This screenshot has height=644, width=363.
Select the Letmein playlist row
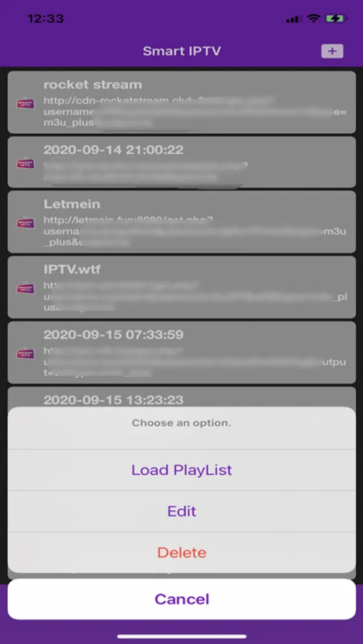(x=182, y=222)
